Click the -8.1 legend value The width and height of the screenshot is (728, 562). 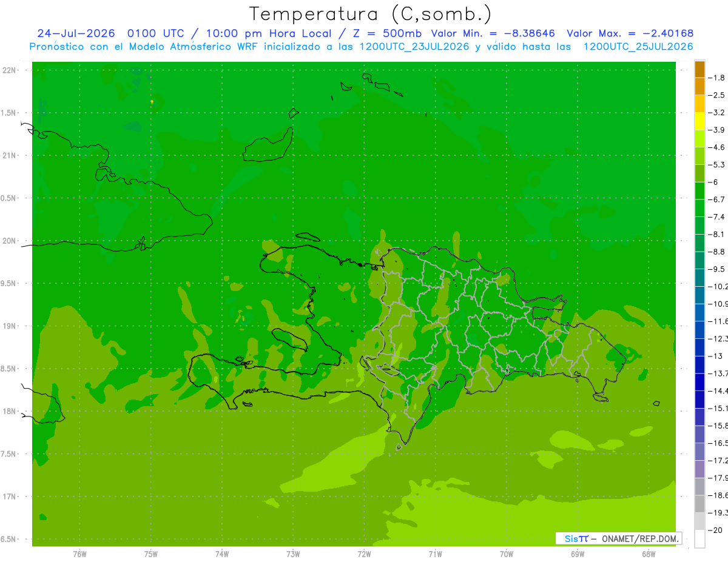tap(716, 234)
